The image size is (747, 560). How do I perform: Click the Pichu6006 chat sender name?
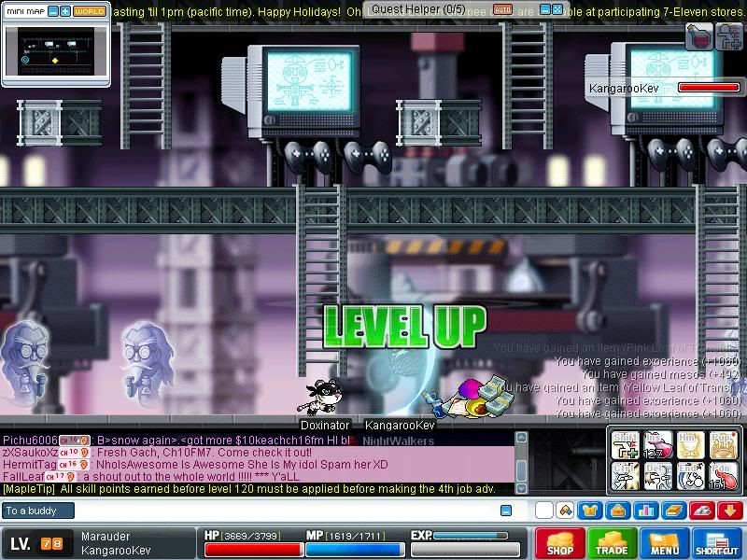click(x=30, y=440)
